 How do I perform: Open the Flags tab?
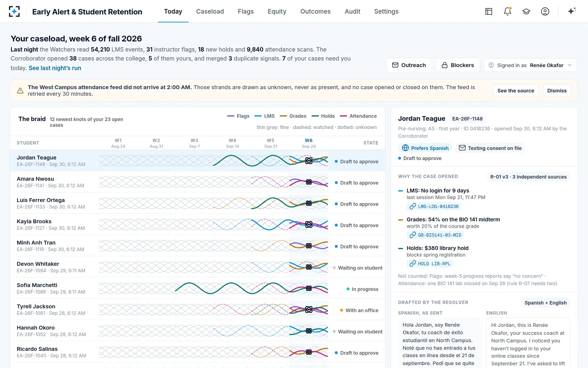coord(246,11)
